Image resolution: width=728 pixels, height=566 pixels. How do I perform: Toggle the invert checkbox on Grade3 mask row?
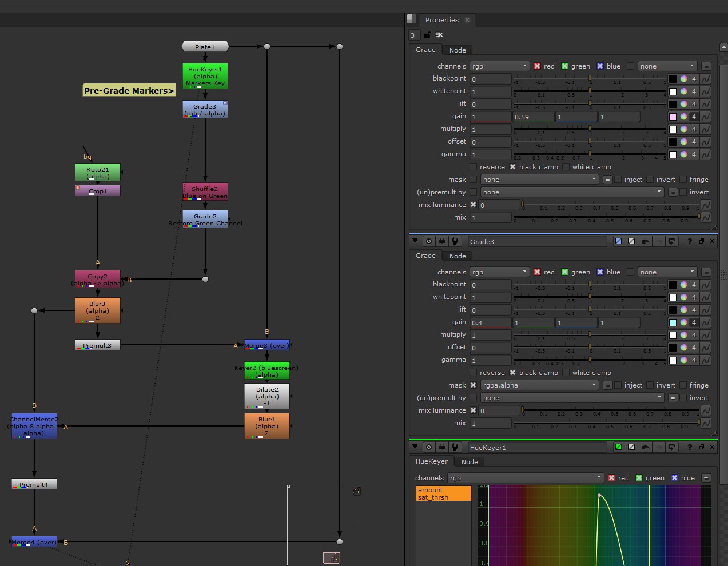[x=650, y=385]
